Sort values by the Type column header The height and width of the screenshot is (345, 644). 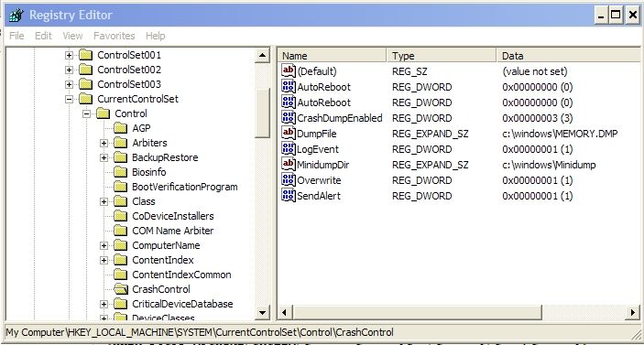(442, 56)
